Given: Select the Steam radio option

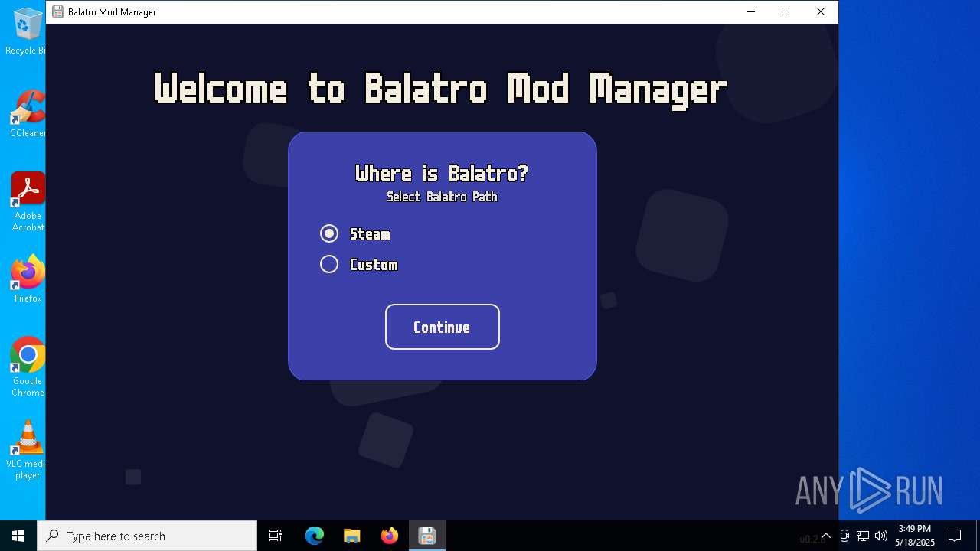Looking at the screenshot, I should [329, 233].
